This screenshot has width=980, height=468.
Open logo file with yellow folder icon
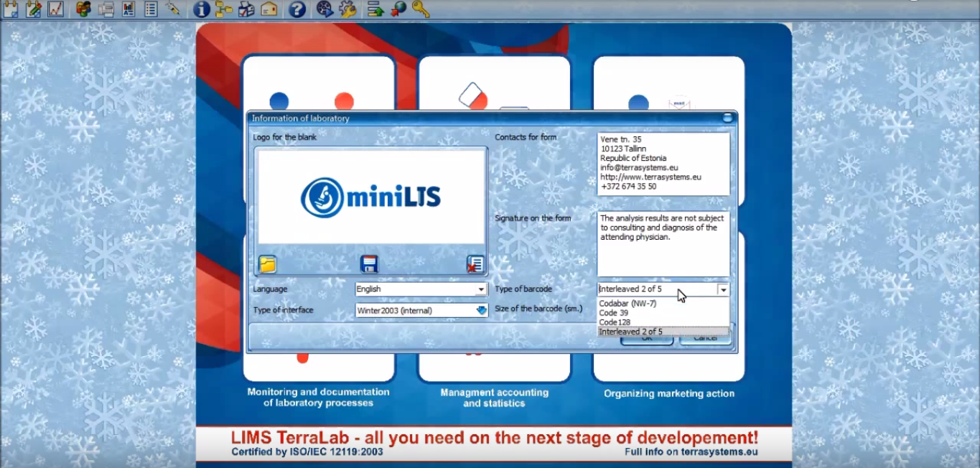click(x=268, y=264)
